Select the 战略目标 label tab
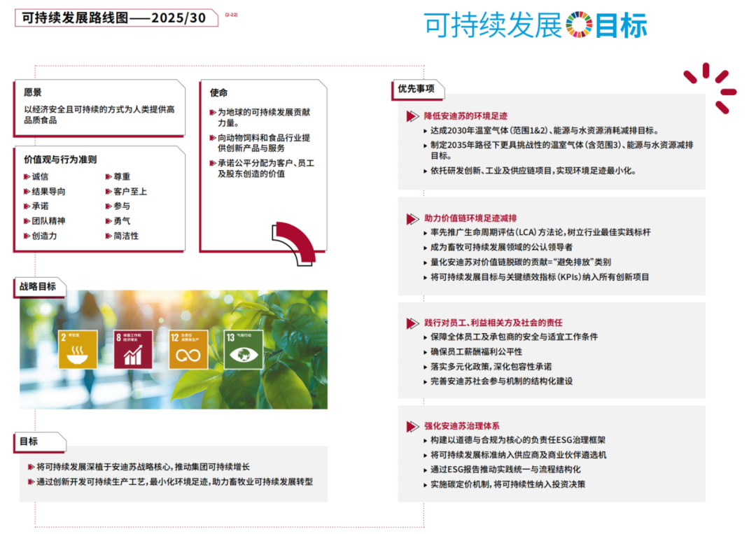 39,287
